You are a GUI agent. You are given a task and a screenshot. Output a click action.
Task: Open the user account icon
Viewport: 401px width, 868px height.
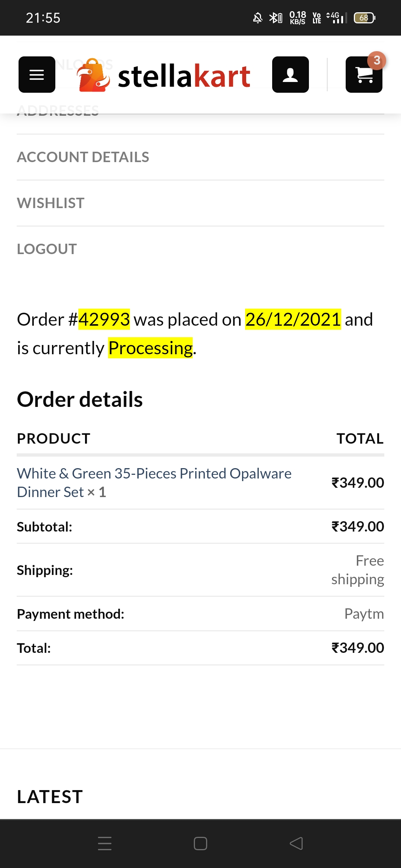coord(290,75)
